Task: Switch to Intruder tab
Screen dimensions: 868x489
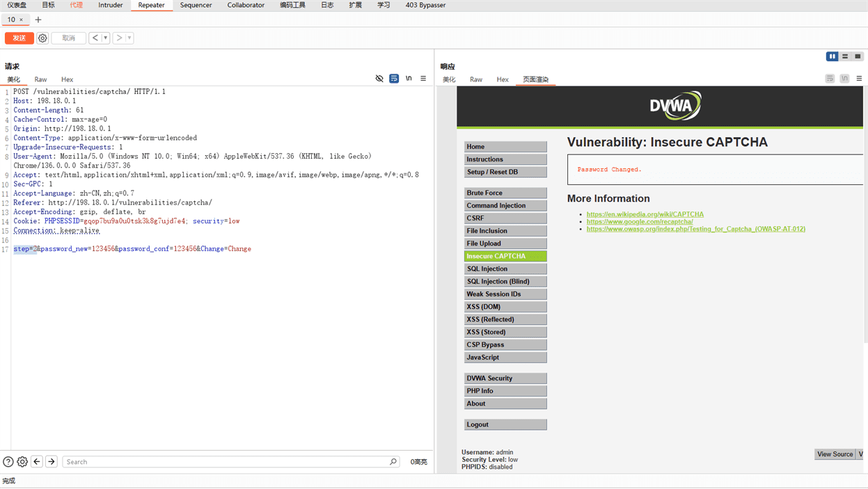Action: click(111, 5)
